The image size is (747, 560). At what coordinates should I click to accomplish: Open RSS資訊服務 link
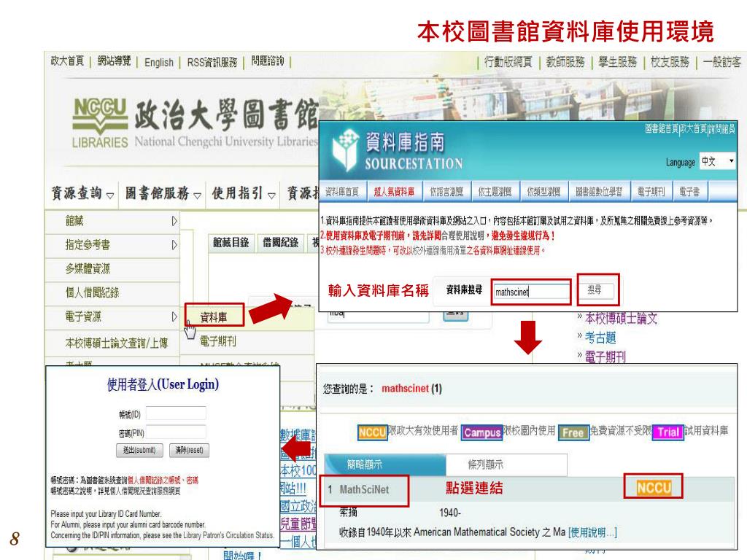[x=212, y=63]
